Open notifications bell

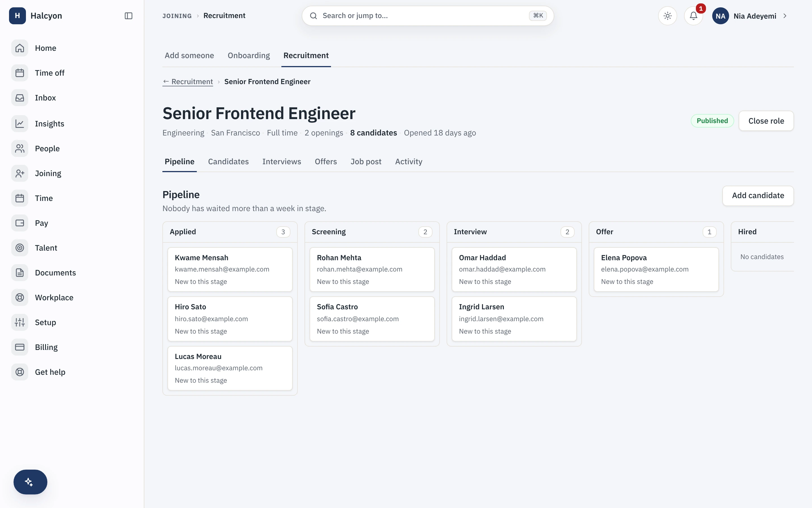pos(694,16)
